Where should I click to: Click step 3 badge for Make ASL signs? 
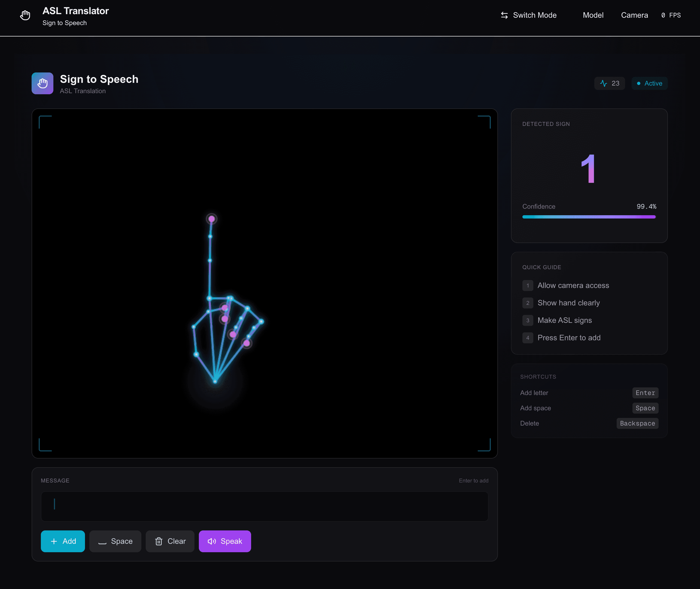point(527,320)
